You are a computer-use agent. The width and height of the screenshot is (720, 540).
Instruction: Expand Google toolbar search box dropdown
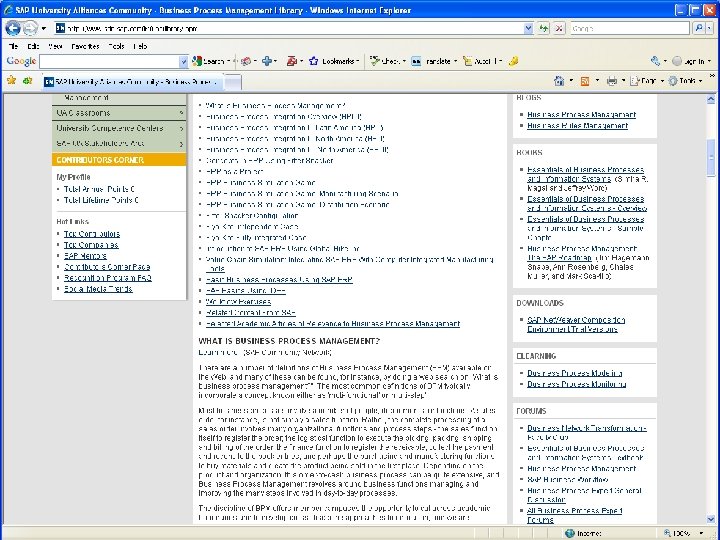(184, 61)
